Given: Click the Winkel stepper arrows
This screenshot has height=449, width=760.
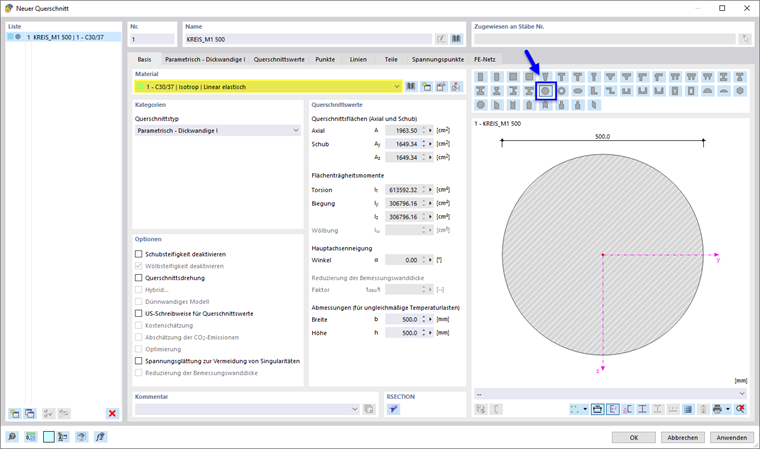Looking at the screenshot, I should point(424,260).
